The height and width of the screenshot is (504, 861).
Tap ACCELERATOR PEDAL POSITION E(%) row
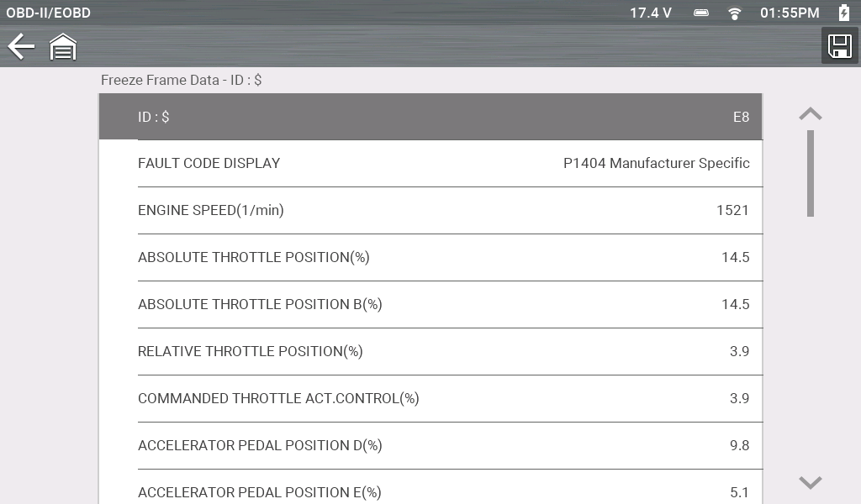[430, 491]
